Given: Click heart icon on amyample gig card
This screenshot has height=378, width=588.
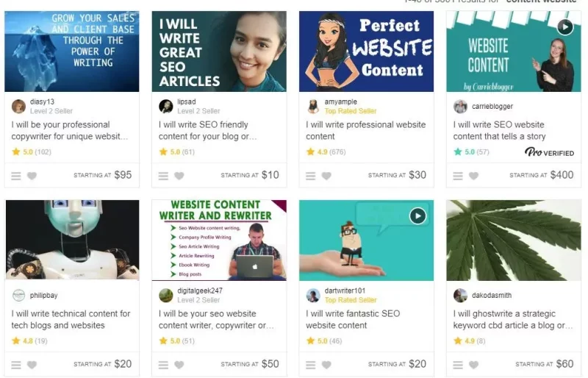Looking at the screenshot, I should click(326, 176).
